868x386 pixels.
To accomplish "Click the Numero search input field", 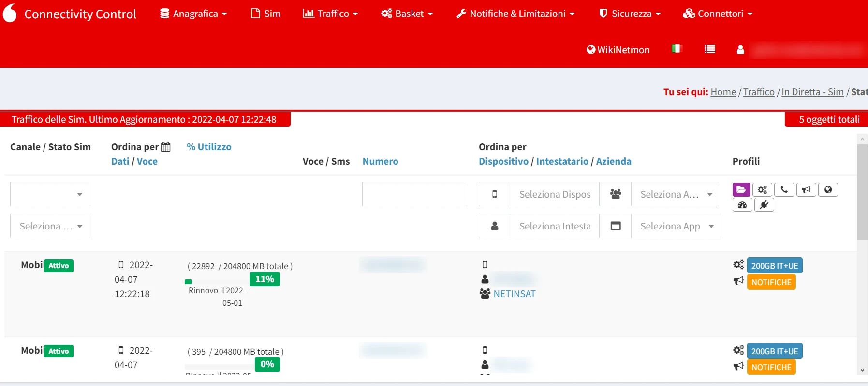I will coord(414,194).
